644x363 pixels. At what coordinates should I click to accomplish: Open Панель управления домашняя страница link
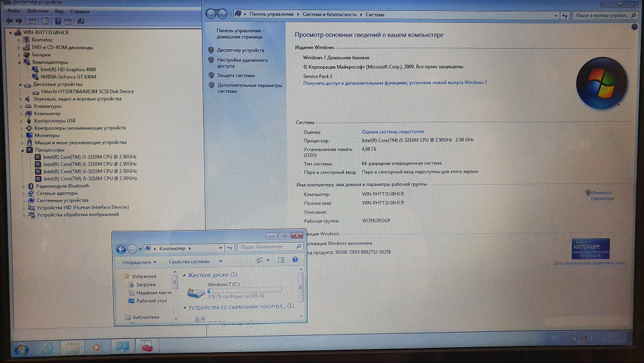coord(240,34)
